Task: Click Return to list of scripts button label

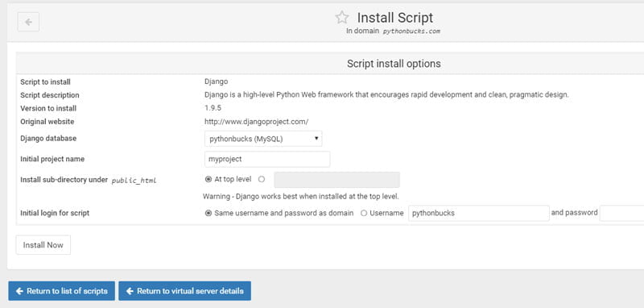Action: coord(67,291)
